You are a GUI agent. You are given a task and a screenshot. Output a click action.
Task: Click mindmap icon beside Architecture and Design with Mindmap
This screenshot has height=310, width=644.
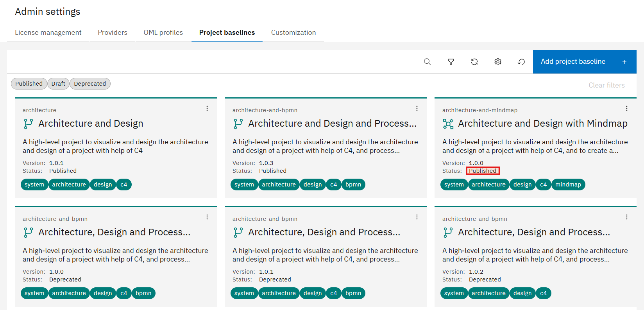click(x=448, y=124)
